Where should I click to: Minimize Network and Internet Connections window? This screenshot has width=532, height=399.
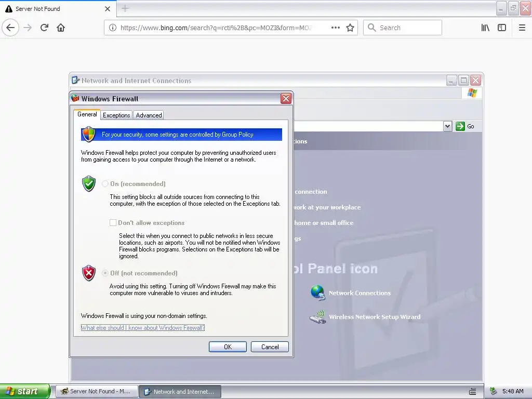click(451, 81)
